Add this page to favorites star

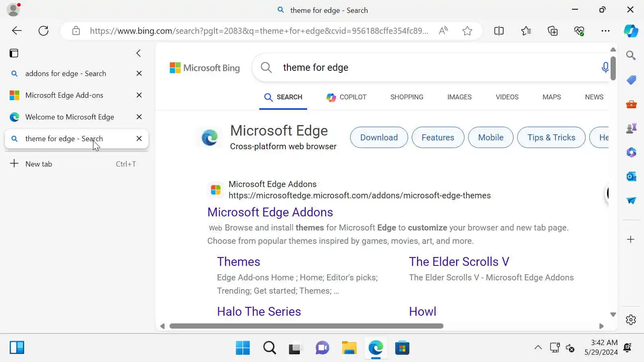(467, 31)
